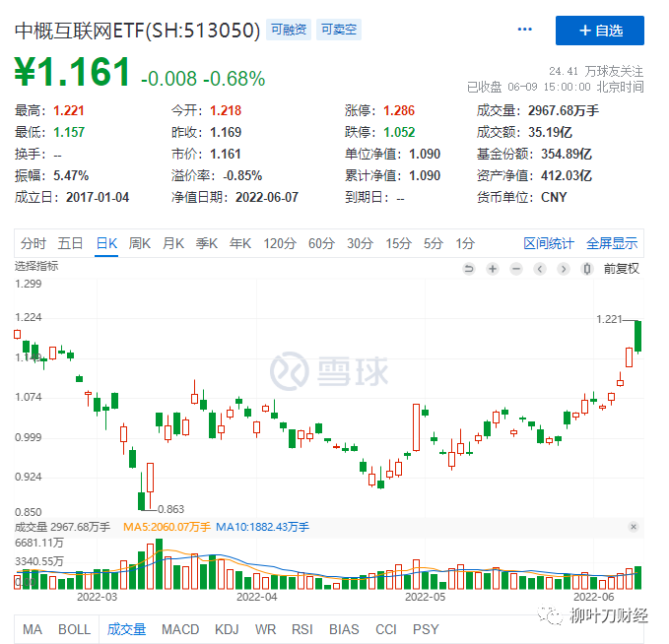Viewport: 669px width, 644px height.
Task: Select the MACD indicator tab
Action: 180,629
